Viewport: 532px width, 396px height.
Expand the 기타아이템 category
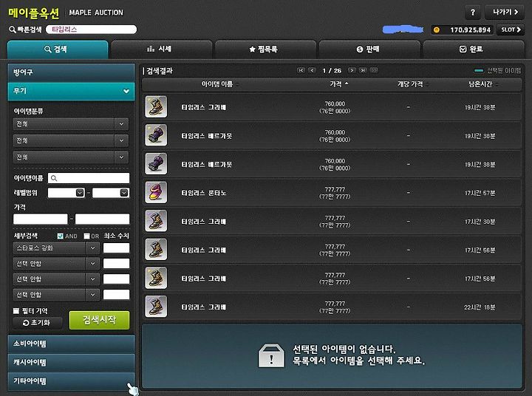pyautogui.click(x=71, y=381)
